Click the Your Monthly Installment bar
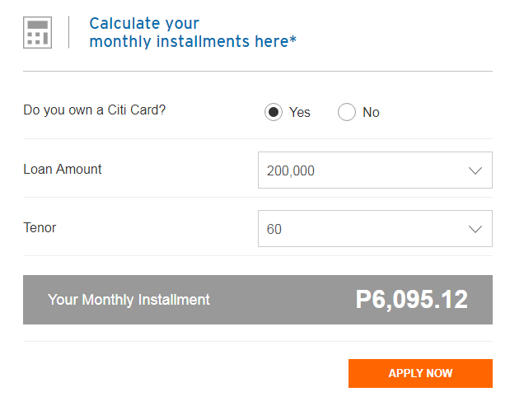The height and width of the screenshot is (420, 524). [258, 300]
